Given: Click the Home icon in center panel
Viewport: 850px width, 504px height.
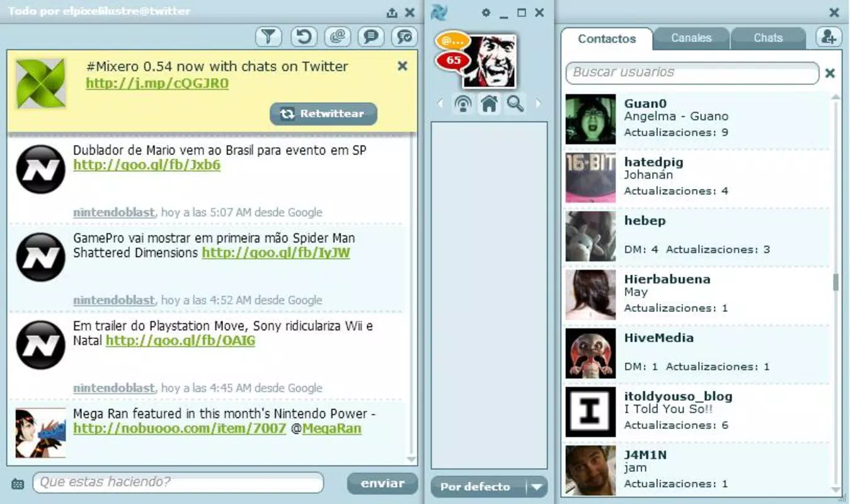Looking at the screenshot, I should tap(490, 103).
